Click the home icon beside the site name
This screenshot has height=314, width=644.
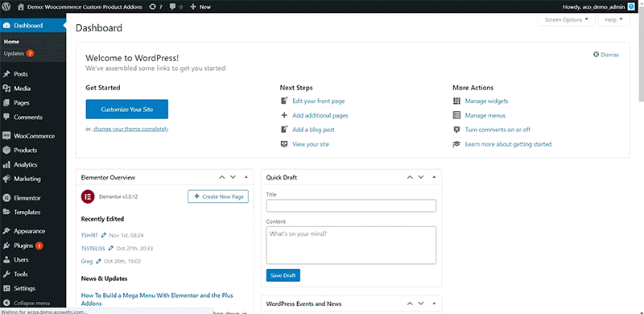click(22, 6)
